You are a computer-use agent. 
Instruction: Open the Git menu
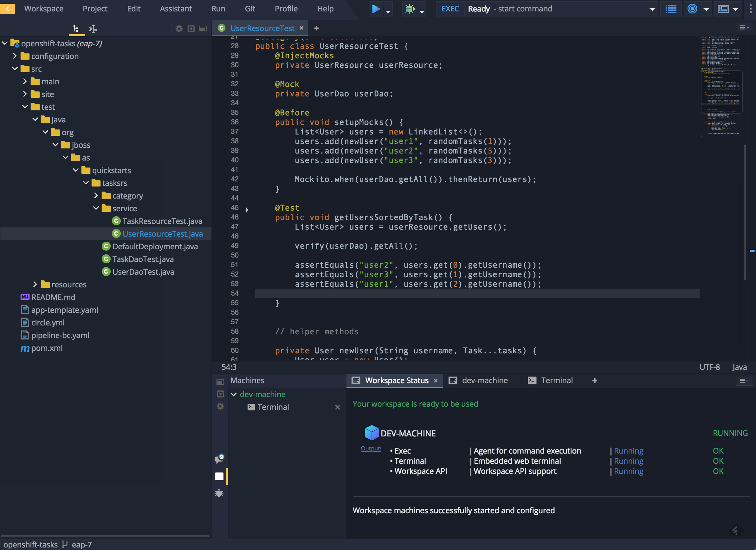click(250, 9)
